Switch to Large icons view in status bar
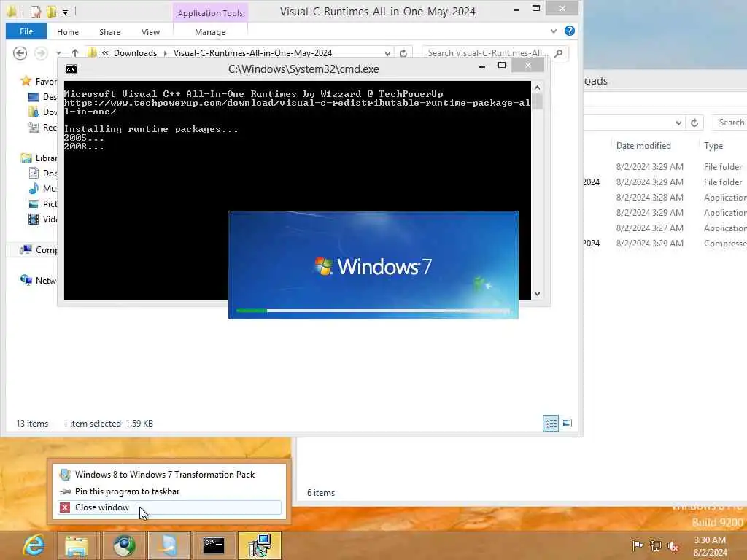This screenshot has width=747, height=560. click(566, 423)
